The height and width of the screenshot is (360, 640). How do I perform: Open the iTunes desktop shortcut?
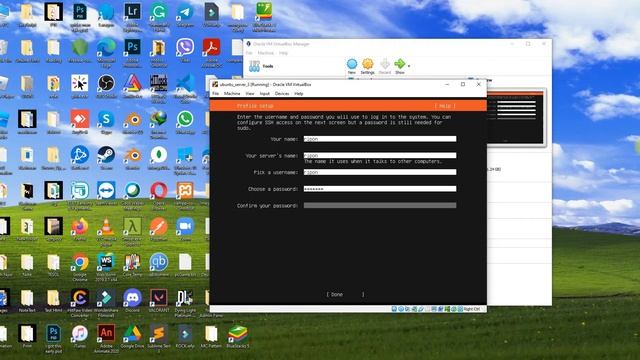click(x=80, y=336)
